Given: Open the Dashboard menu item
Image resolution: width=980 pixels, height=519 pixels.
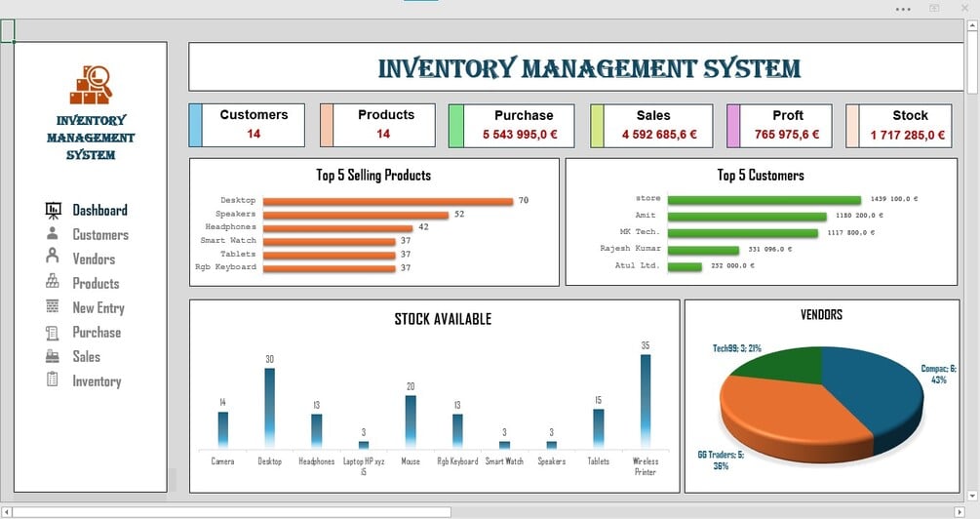Looking at the screenshot, I should (100, 210).
